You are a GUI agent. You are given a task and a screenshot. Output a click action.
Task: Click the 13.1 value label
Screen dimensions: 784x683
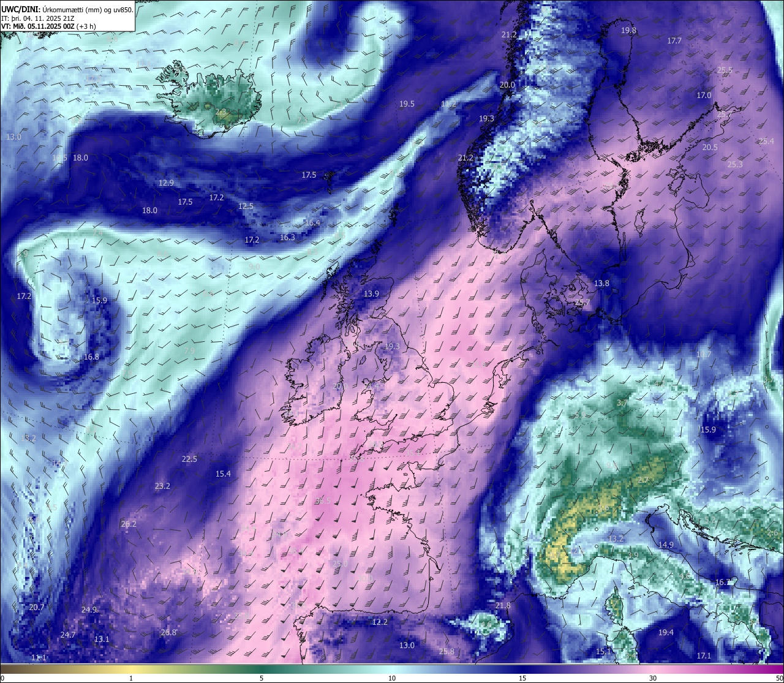tap(102, 639)
